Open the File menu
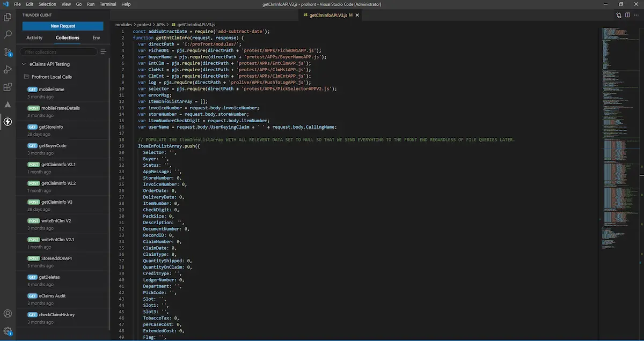This screenshot has height=341, width=644. [x=18, y=4]
